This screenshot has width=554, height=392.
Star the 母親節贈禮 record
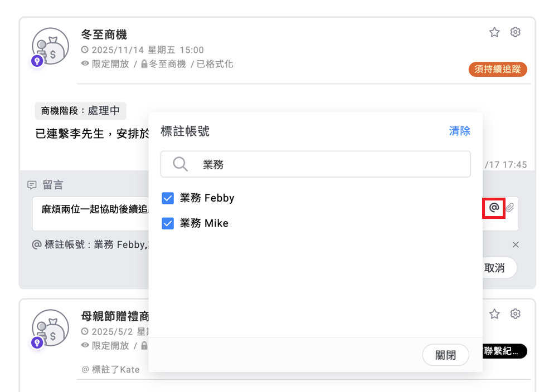[x=494, y=314]
